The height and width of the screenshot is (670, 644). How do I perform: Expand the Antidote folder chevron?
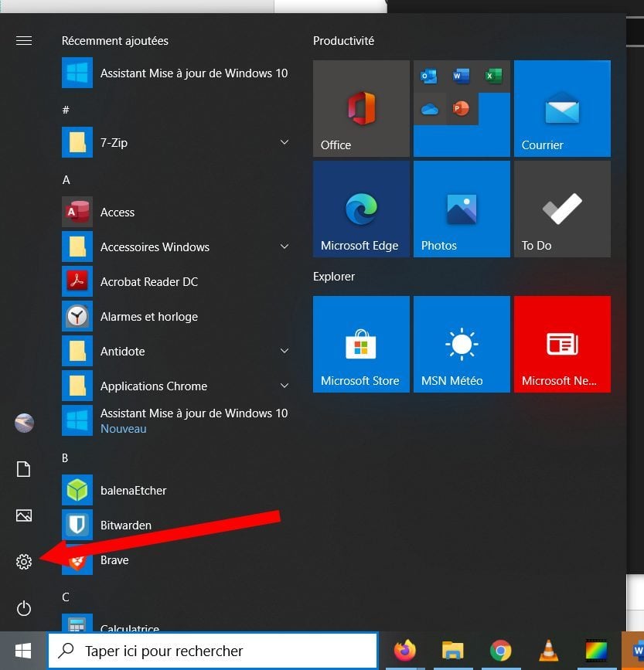pyautogui.click(x=285, y=351)
